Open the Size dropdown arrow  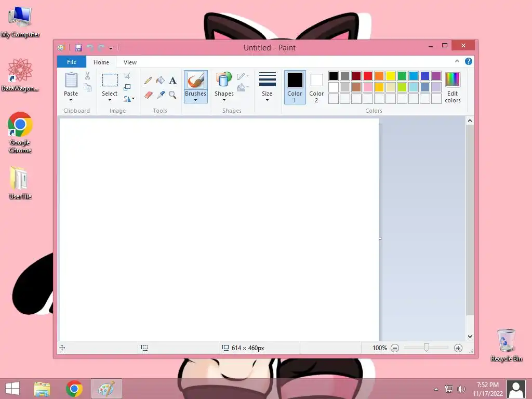(268, 100)
